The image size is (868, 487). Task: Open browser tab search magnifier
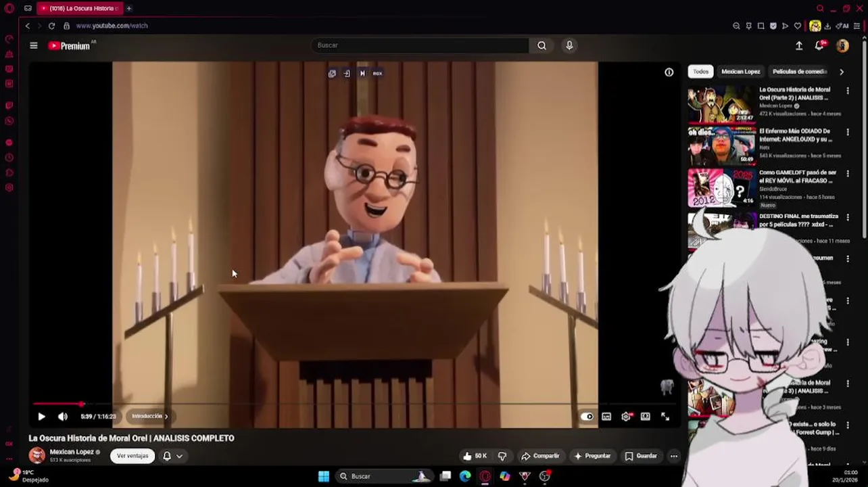[x=820, y=8]
